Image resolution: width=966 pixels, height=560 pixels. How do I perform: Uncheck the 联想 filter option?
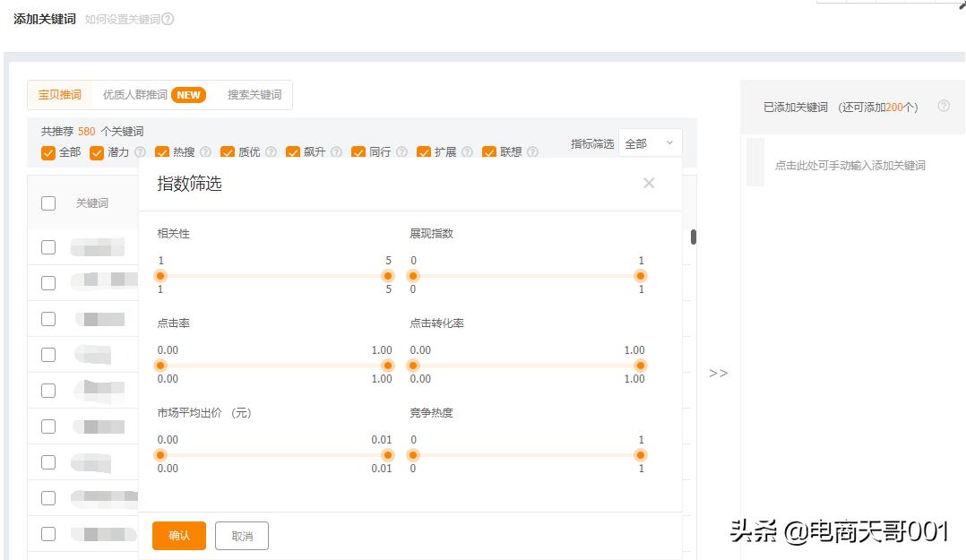(488, 151)
